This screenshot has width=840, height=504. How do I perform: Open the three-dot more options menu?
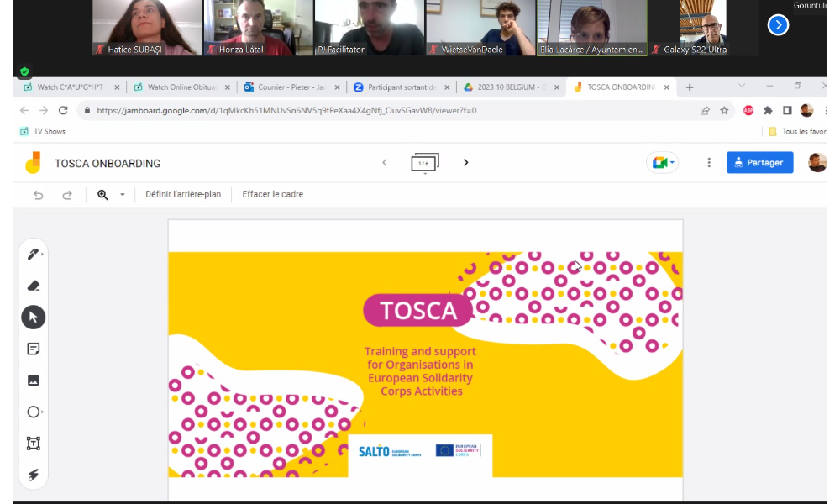(x=709, y=163)
